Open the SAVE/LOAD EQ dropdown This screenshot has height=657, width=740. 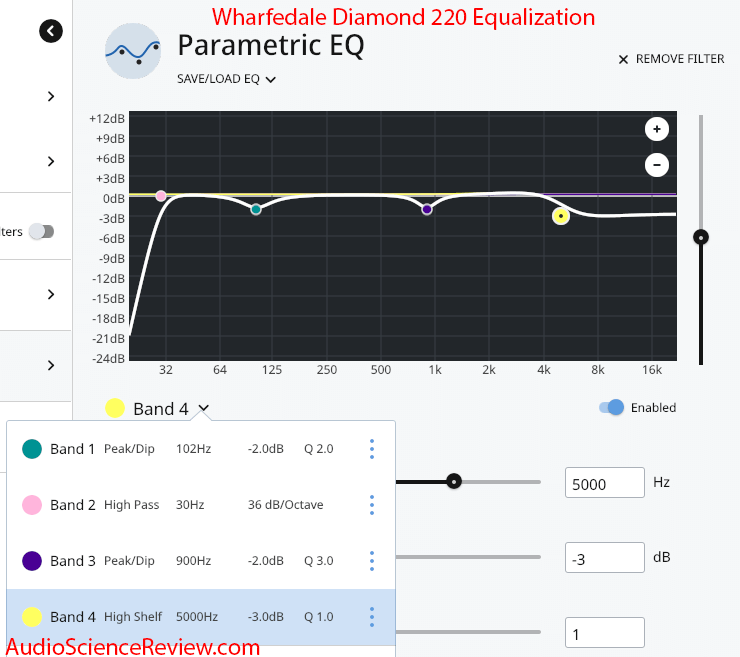pos(226,79)
